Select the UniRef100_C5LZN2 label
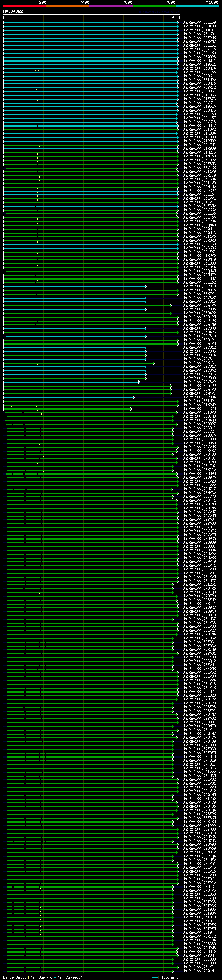 [x=199, y=145]
